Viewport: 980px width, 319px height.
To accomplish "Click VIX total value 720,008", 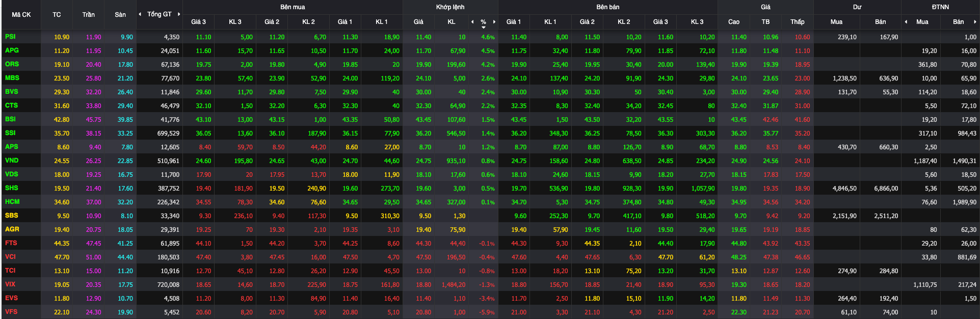I will pos(168,285).
